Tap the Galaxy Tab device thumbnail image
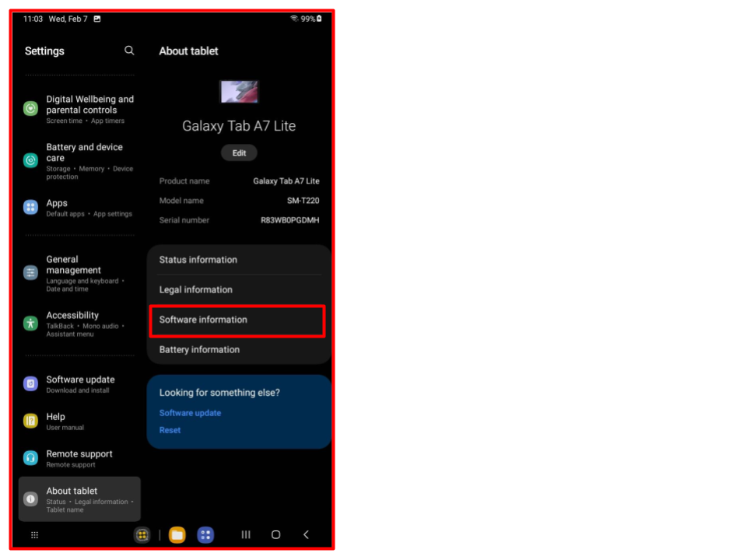 pyautogui.click(x=239, y=92)
